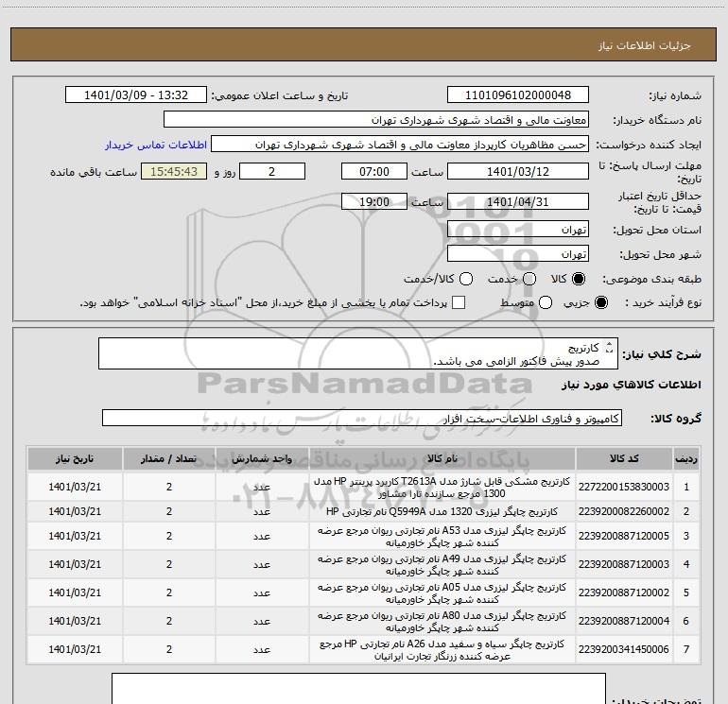Choose the متوسط purchase type radio

[x=546, y=302]
